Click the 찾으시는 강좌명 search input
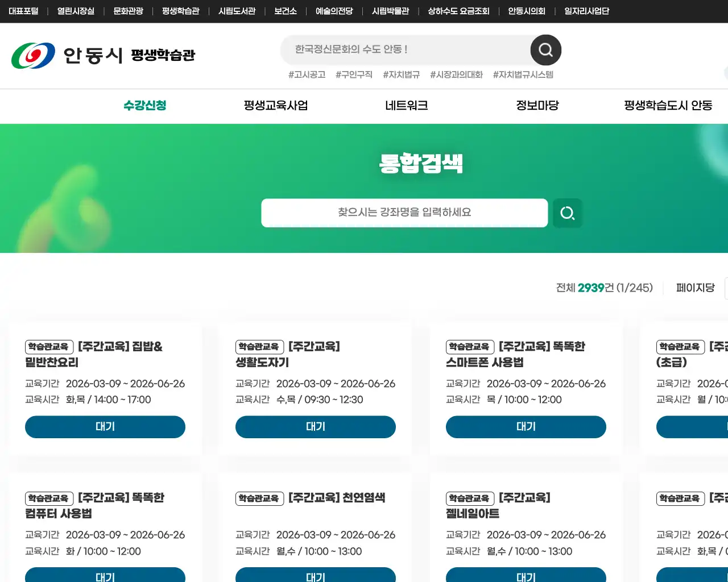The width and height of the screenshot is (728, 582). (404, 213)
